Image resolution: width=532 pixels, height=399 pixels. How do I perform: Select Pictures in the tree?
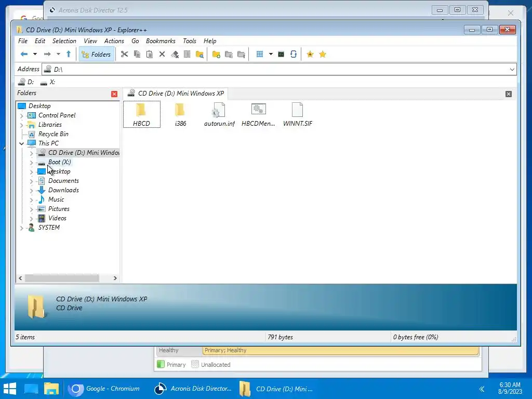59,209
